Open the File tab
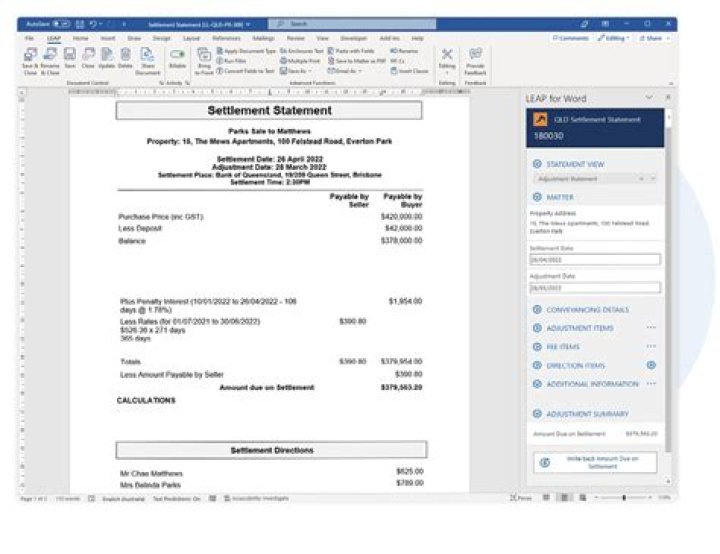Screen dimensions: 720x554 pos(29,38)
